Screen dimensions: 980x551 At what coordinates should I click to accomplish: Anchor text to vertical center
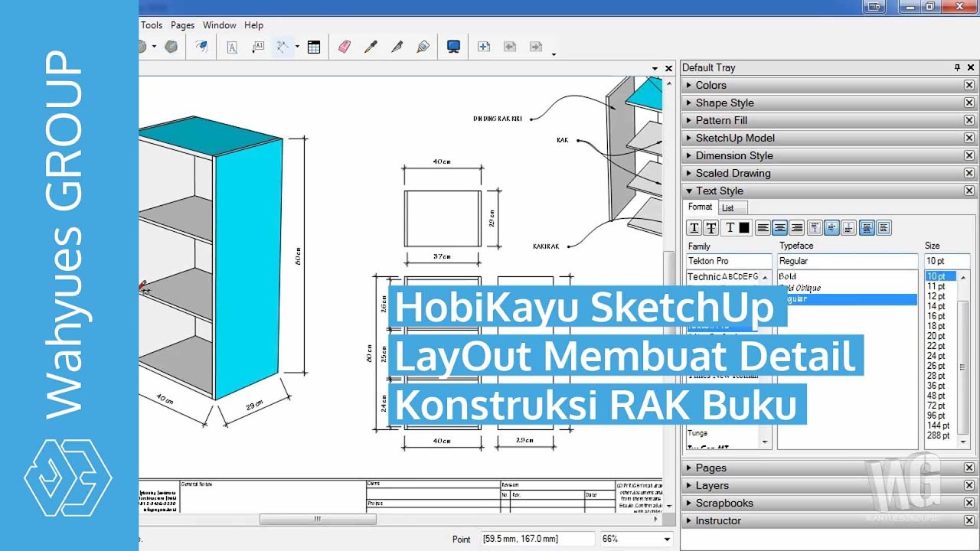(x=831, y=227)
